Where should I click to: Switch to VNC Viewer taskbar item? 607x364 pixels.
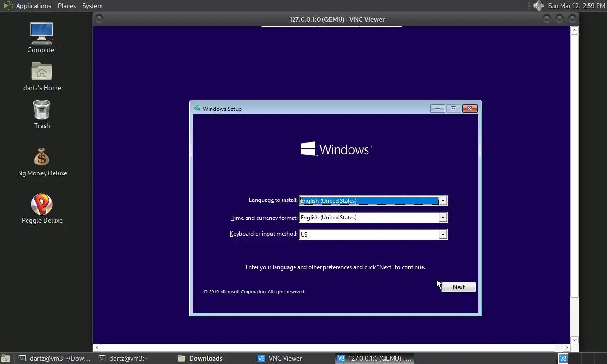coord(294,358)
